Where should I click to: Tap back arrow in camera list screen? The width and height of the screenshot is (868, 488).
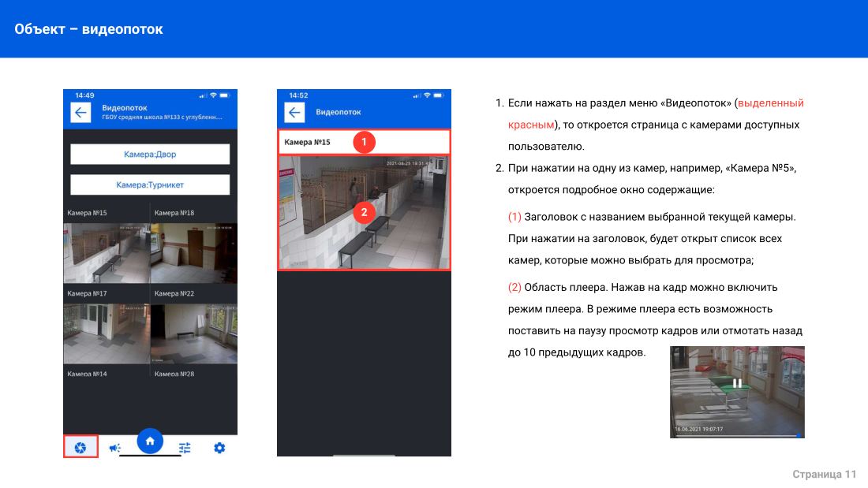pyautogui.click(x=80, y=113)
